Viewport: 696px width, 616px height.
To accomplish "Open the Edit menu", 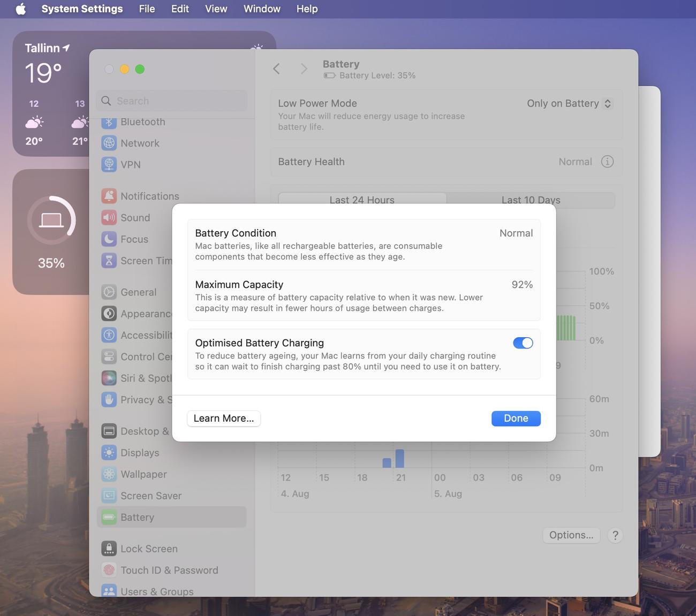I will tap(180, 9).
